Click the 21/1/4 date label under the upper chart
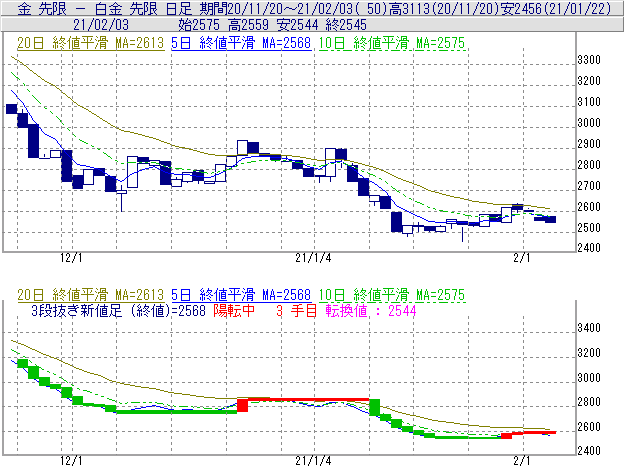The height and width of the screenshot is (473, 624). coord(313,258)
